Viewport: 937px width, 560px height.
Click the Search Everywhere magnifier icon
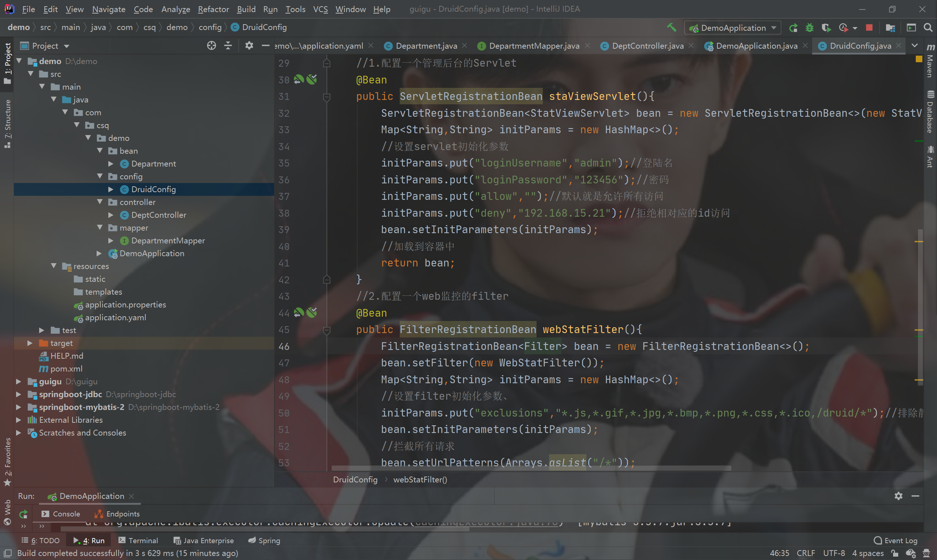point(928,27)
